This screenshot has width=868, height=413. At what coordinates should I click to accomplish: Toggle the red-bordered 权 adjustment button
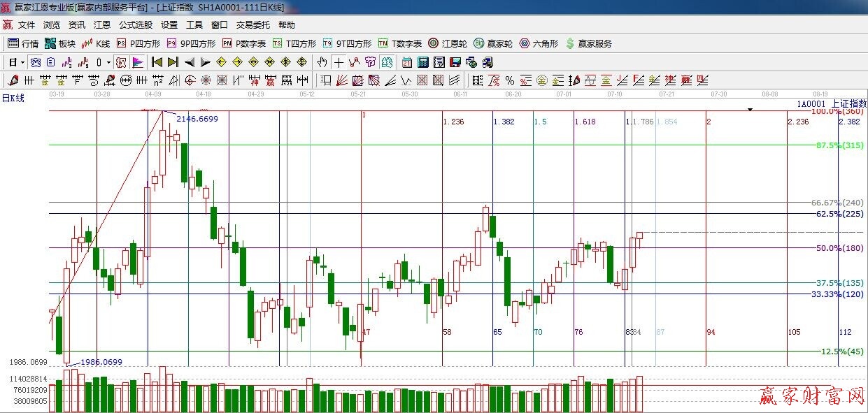pyautogui.click(x=122, y=62)
